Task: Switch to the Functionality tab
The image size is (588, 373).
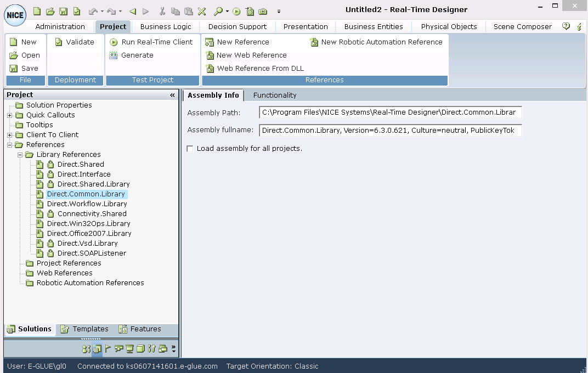Action: click(x=274, y=95)
